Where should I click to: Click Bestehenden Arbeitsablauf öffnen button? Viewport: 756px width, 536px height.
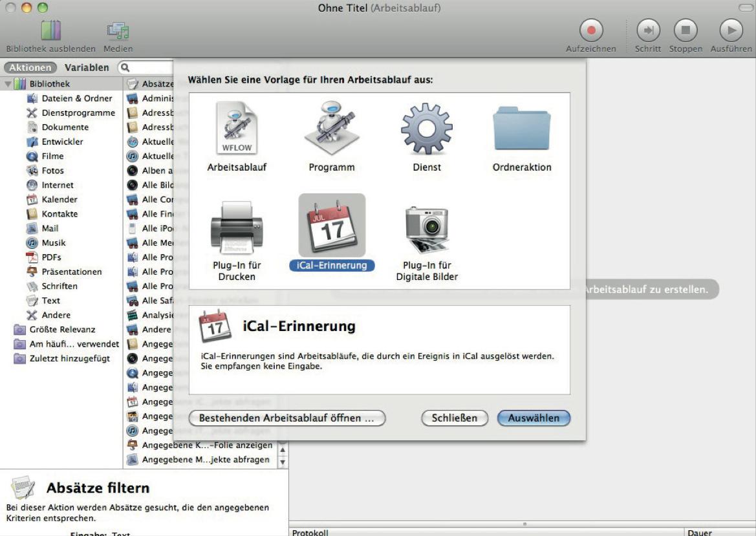tap(287, 418)
